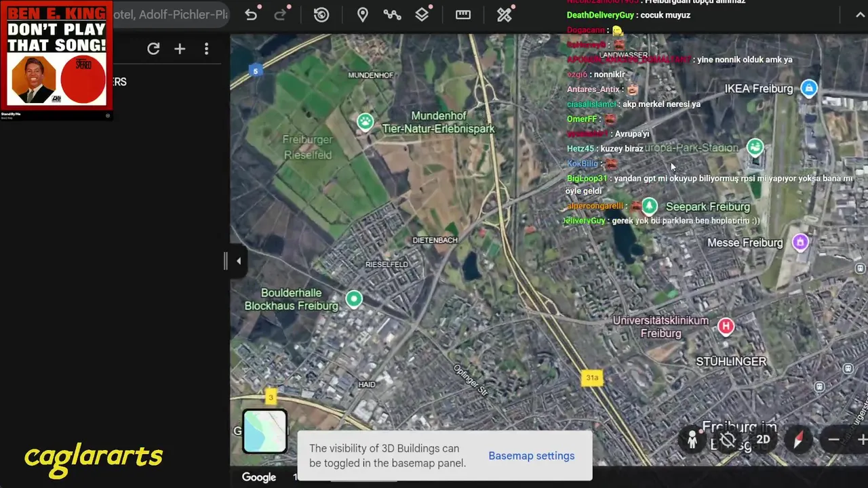Click the RIESELFELD district label

[387, 264]
